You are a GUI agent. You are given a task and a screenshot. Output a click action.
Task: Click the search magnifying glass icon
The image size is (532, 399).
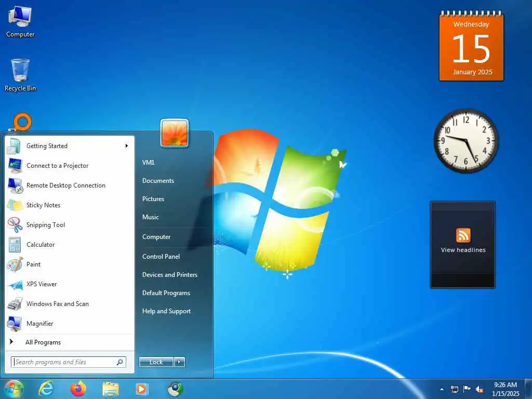click(120, 362)
